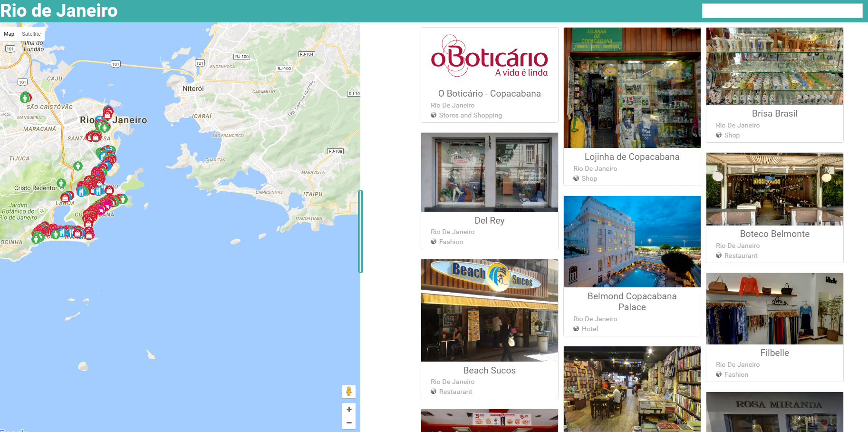Viewport: 868px width, 432px height.
Task: Click the Stores and Shopping category
Action: coord(471,115)
